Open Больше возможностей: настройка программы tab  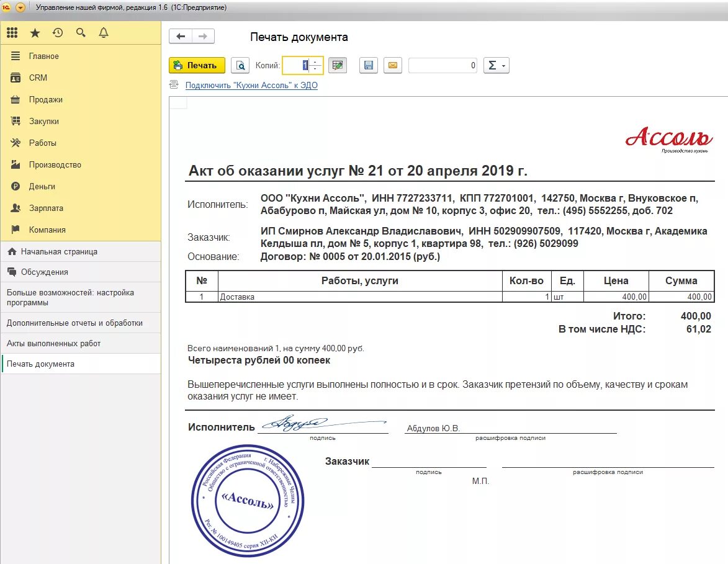pyautogui.click(x=81, y=298)
